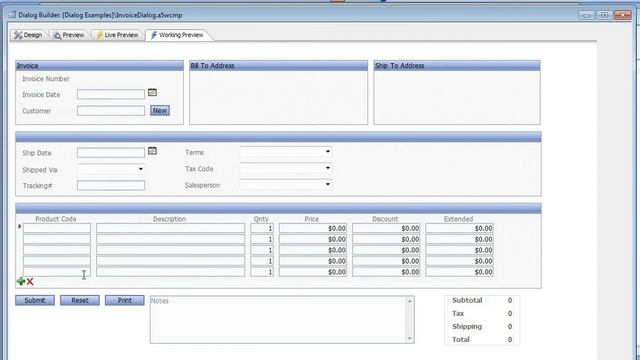Click the Ship To Address header
Screen dimensions: 640x360
(x=457, y=66)
